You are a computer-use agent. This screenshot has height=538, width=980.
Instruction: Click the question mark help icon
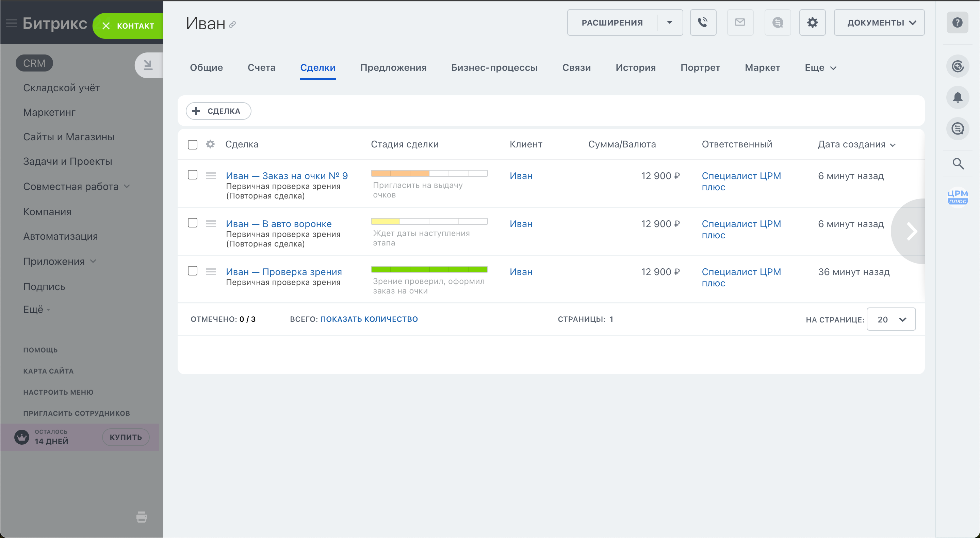point(957,22)
